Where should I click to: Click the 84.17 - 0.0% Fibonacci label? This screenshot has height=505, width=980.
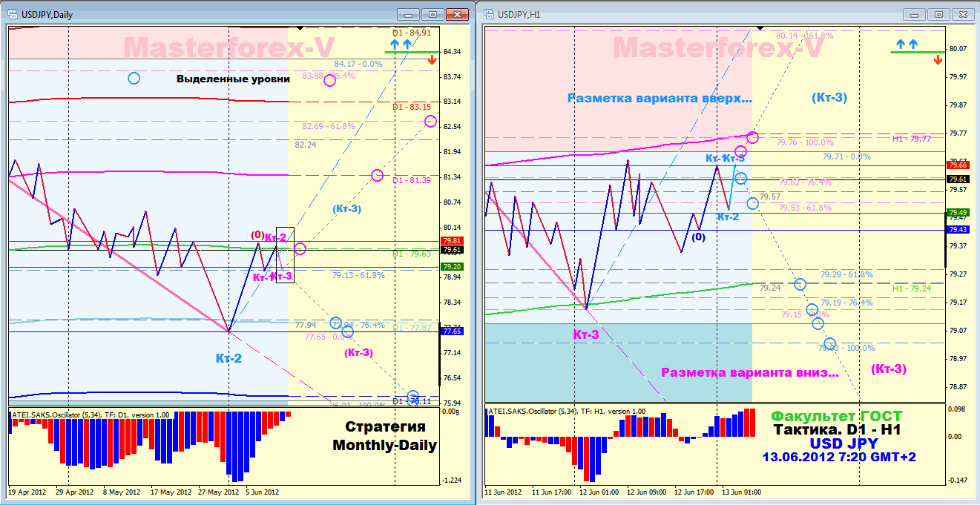click(358, 64)
